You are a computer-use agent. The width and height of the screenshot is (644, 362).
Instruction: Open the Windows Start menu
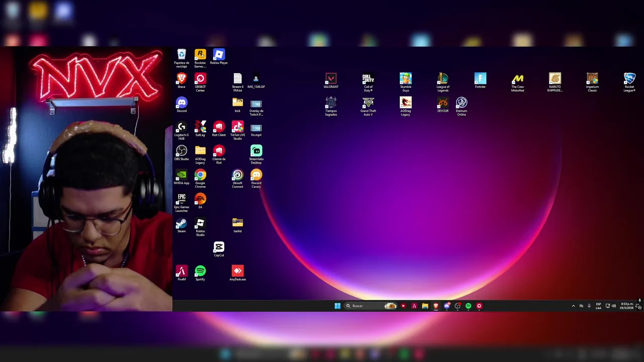pyautogui.click(x=338, y=306)
